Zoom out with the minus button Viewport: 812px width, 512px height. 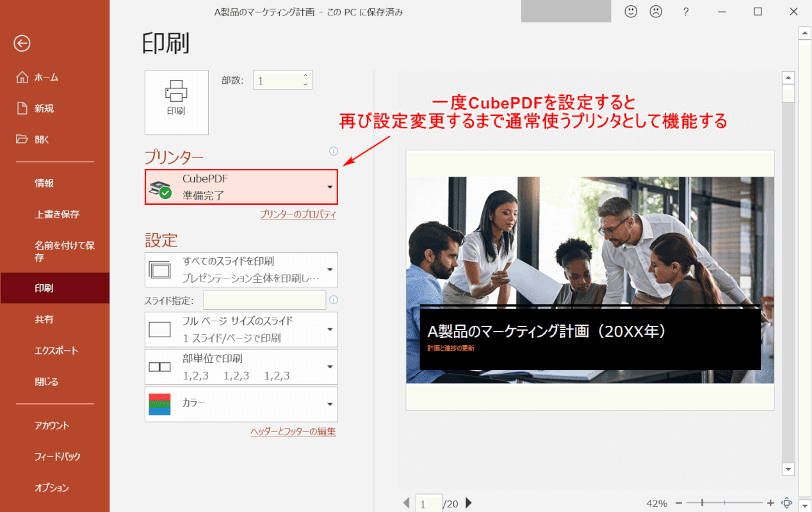coord(679,503)
